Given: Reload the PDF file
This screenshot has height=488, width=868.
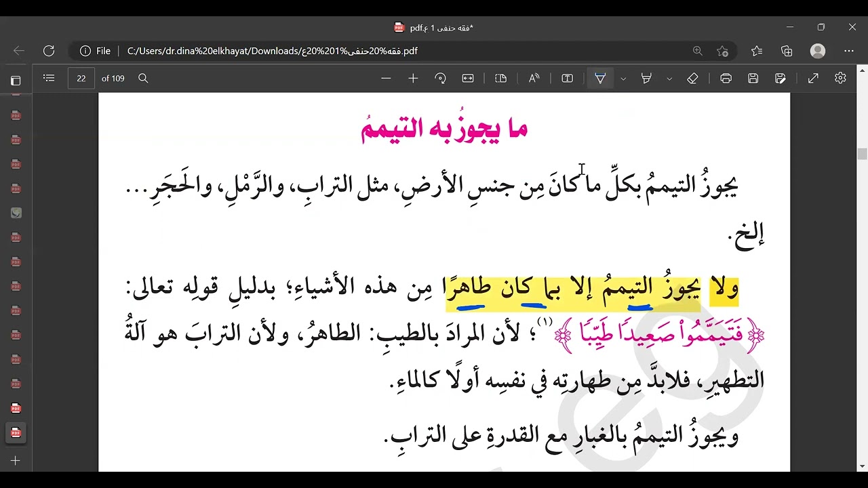Looking at the screenshot, I should pyautogui.click(x=49, y=51).
